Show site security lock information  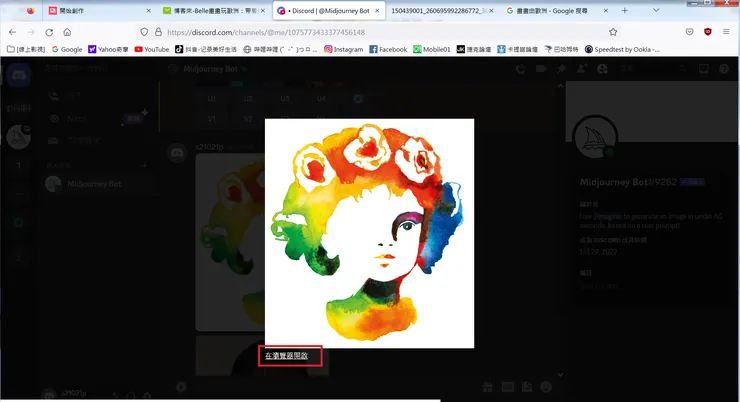(x=159, y=32)
